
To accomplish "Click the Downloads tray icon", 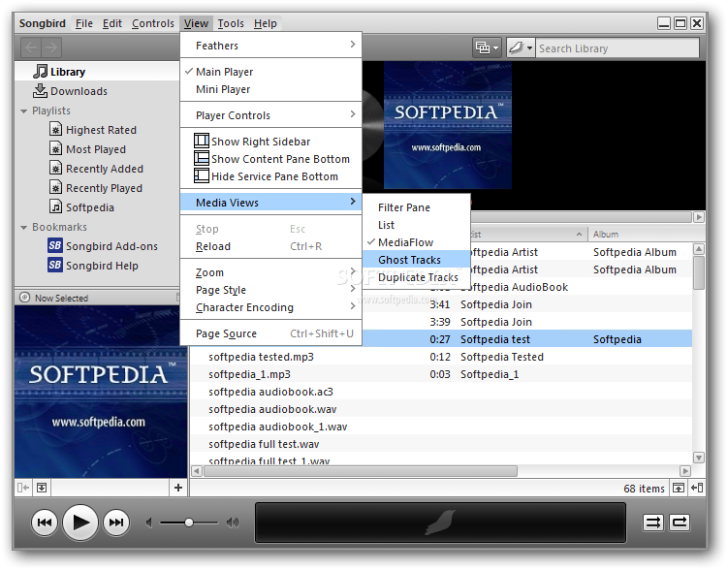I will pos(41,91).
